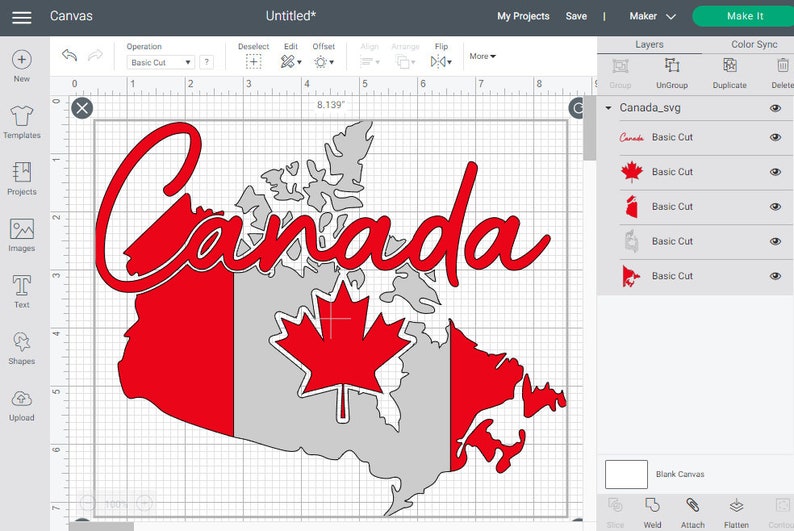794x531 pixels.
Task: Redo the last action
Action: point(95,55)
